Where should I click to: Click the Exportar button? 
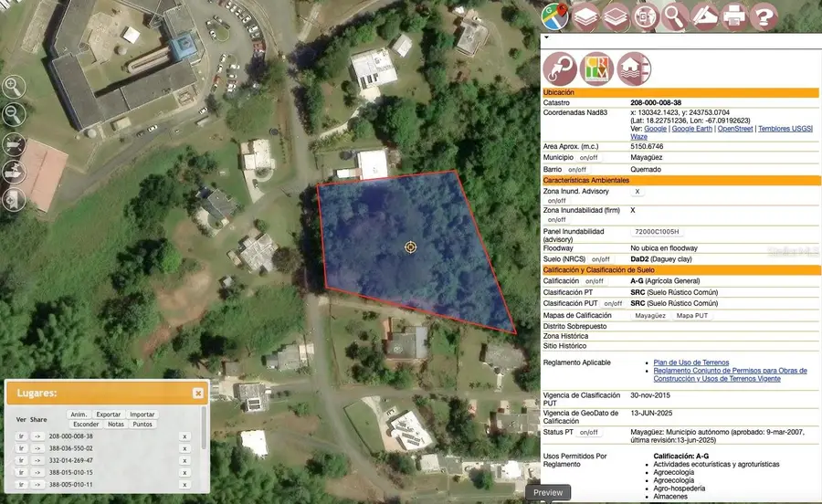(109, 415)
